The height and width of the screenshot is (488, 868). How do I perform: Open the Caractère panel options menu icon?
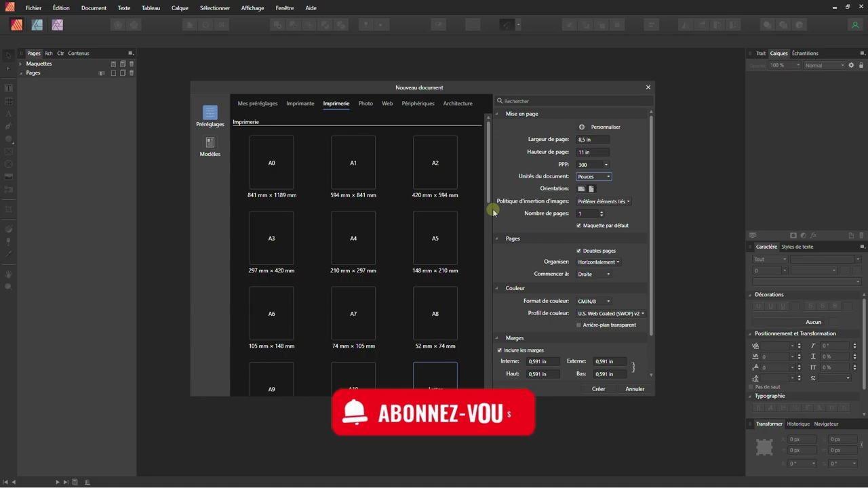(862, 247)
